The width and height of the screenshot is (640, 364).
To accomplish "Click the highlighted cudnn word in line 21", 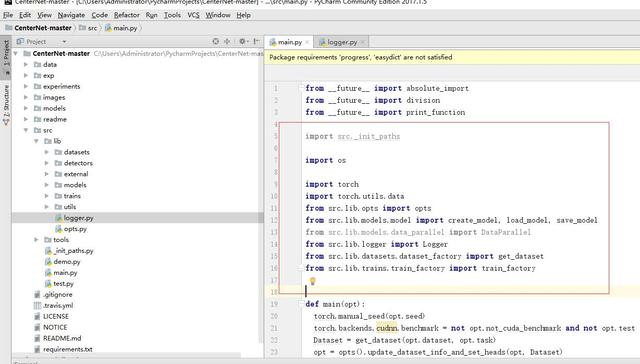I will (x=386, y=328).
